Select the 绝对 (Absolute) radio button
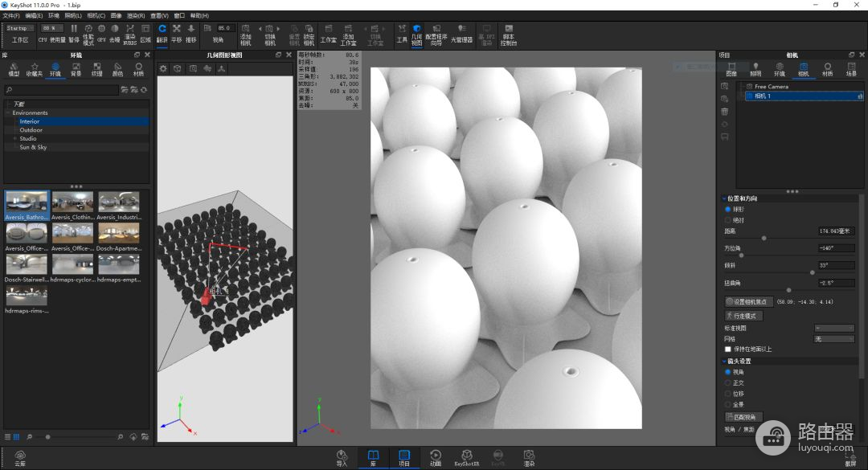Image resolution: width=868 pixels, height=470 pixels. (x=728, y=219)
